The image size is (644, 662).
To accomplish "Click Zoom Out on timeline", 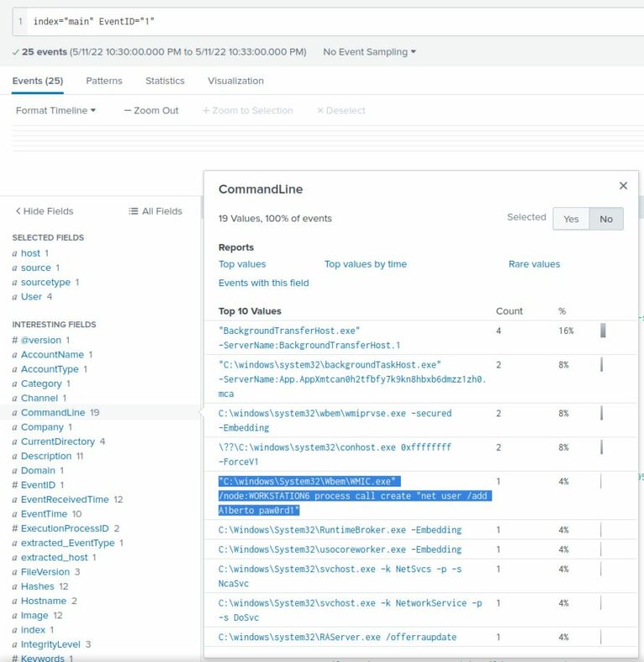I will point(152,111).
